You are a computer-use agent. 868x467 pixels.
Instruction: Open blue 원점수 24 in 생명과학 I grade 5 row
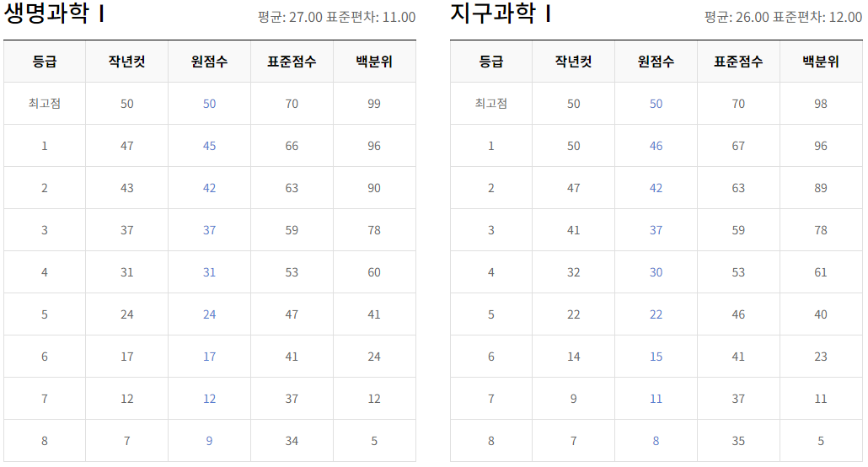209,314
